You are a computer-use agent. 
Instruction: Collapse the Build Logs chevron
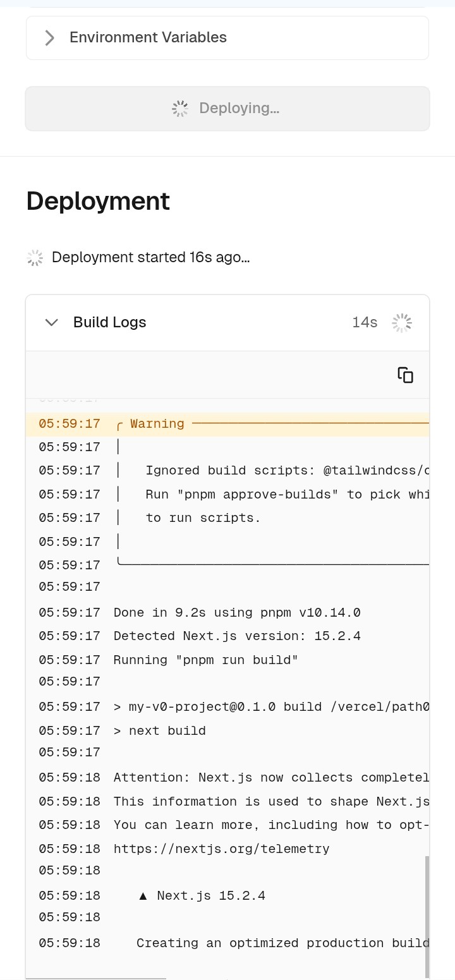coord(52,323)
